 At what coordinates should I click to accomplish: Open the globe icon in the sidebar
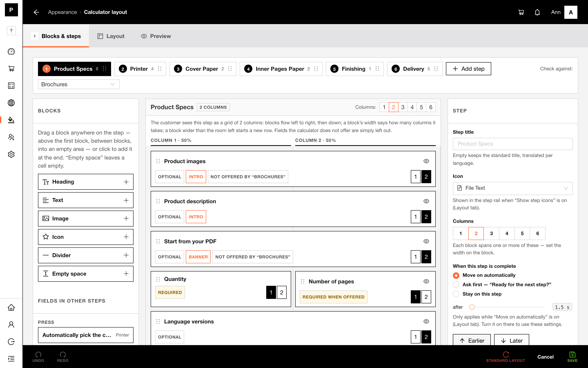click(x=11, y=103)
